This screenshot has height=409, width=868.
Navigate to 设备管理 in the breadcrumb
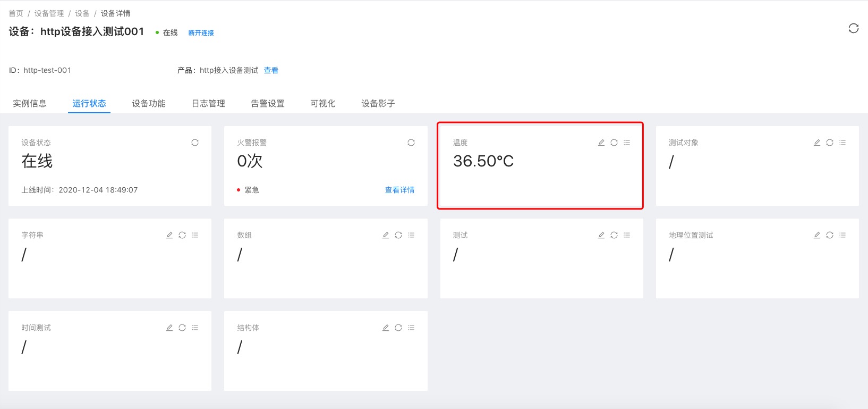(49, 13)
